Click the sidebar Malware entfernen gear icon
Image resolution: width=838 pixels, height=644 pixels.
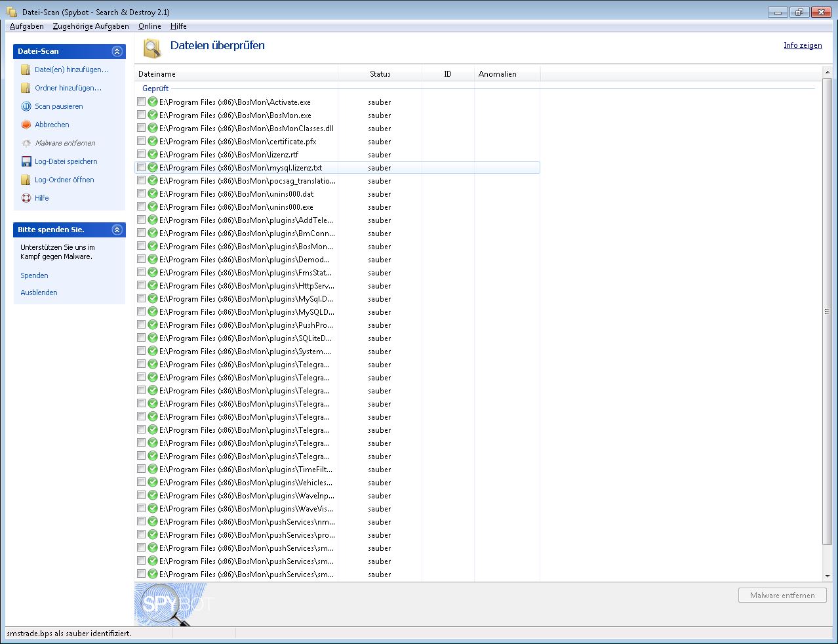point(26,143)
